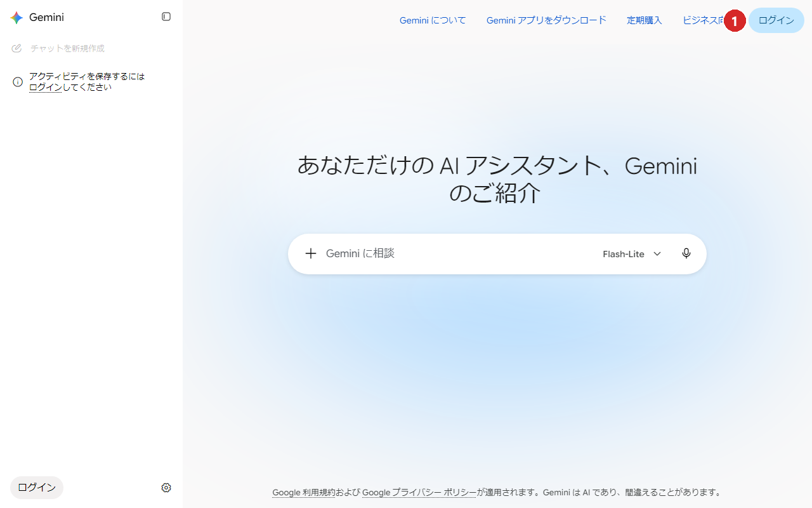
Task: Click the チャットを新規作成 pencil icon
Action: coord(17,48)
